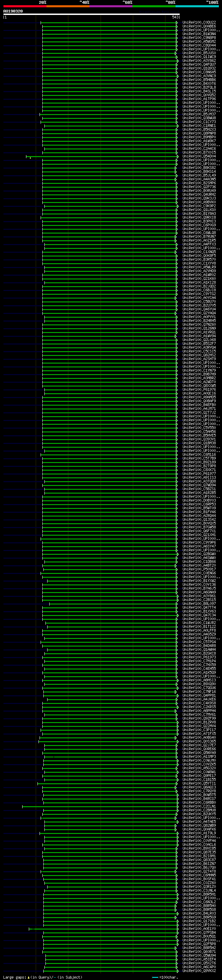Select the UniRef100_Q13S42 label
Screen dimensions: 222x980
[x=199, y=520]
